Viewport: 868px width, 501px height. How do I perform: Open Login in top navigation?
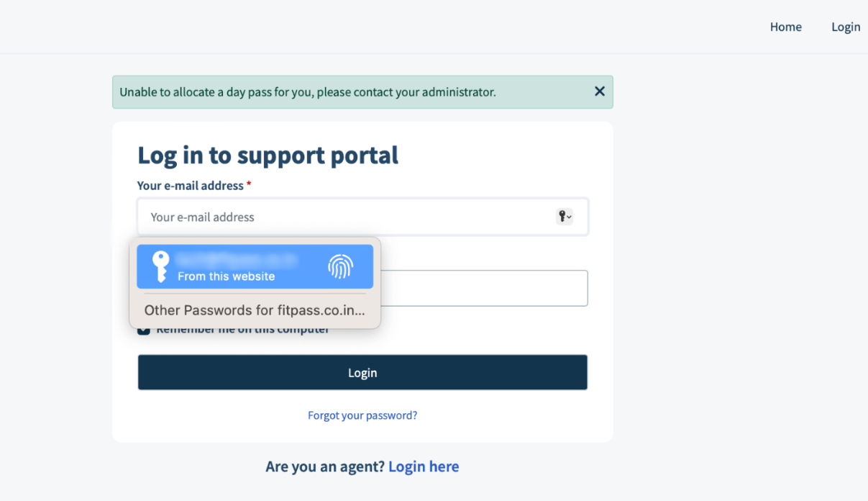coord(846,27)
